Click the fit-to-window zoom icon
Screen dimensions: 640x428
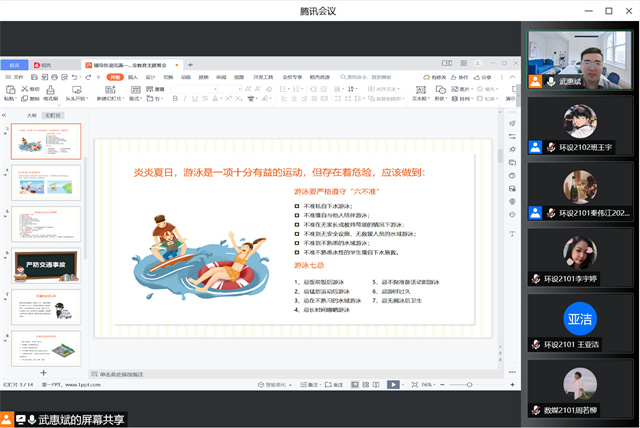415,384
